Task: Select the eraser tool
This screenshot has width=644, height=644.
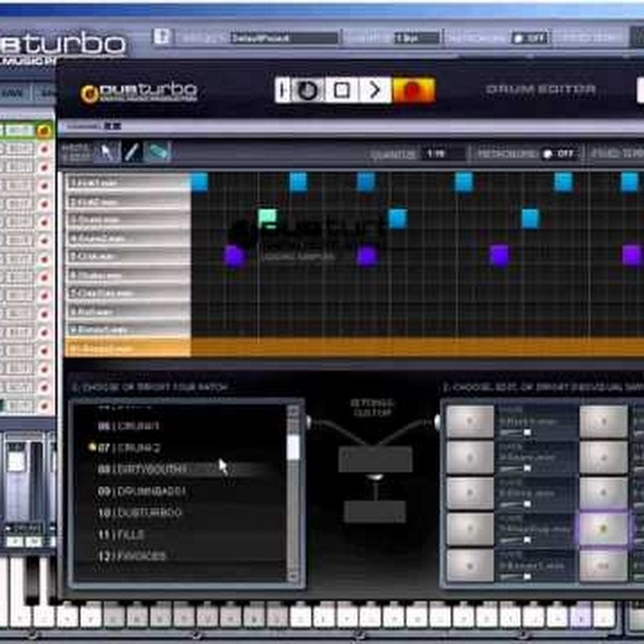Action: pos(157,152)
